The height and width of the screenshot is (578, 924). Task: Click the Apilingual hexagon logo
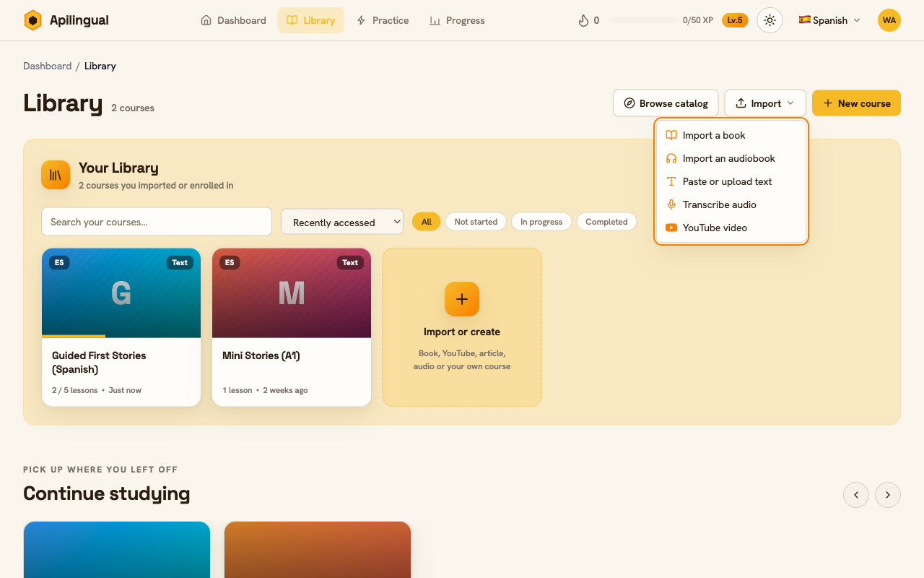(32, 20)
